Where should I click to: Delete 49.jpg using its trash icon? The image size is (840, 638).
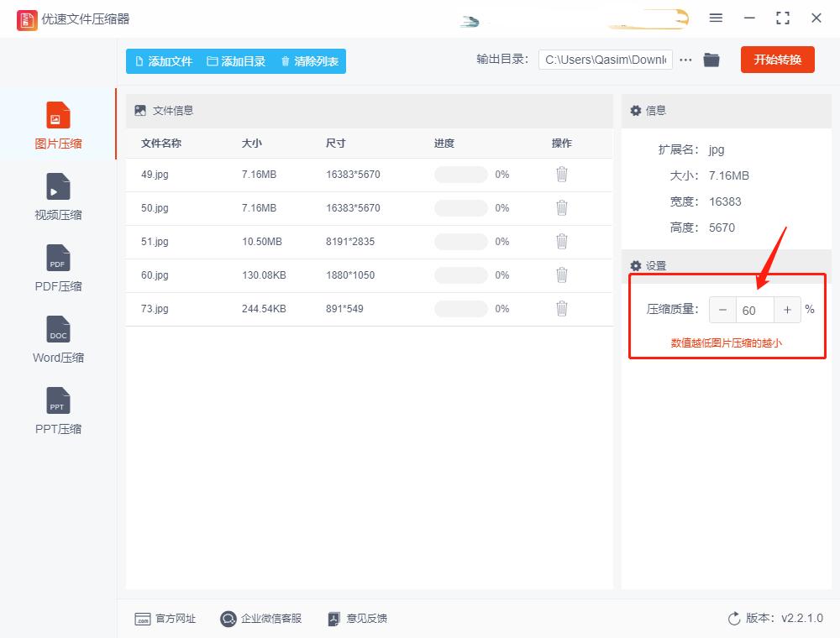pos(561,174)
